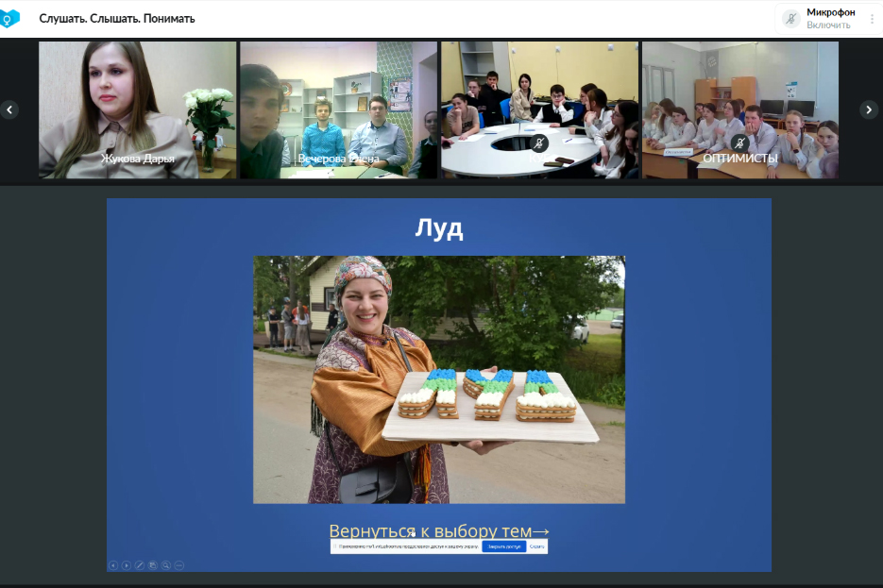
Task: Follow the Вернуться к выбору тем link
Action: coord(438,531)
